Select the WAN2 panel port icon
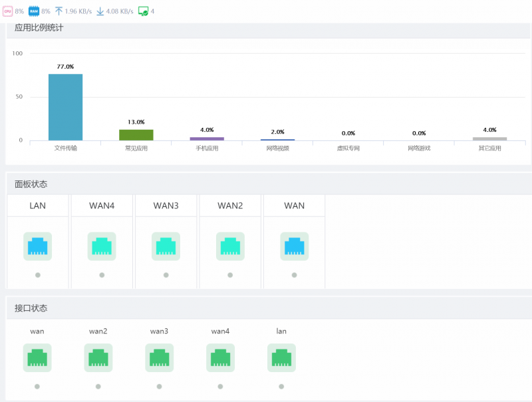Viewport: 532px width, 402px height. (x=230, y=246)
